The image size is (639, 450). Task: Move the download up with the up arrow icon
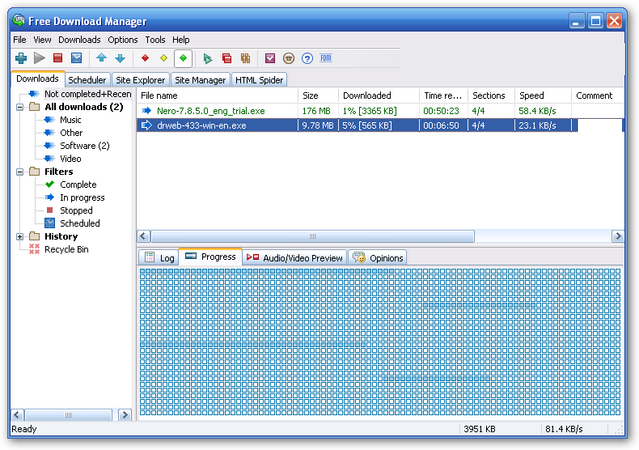(x=101, y=58)
